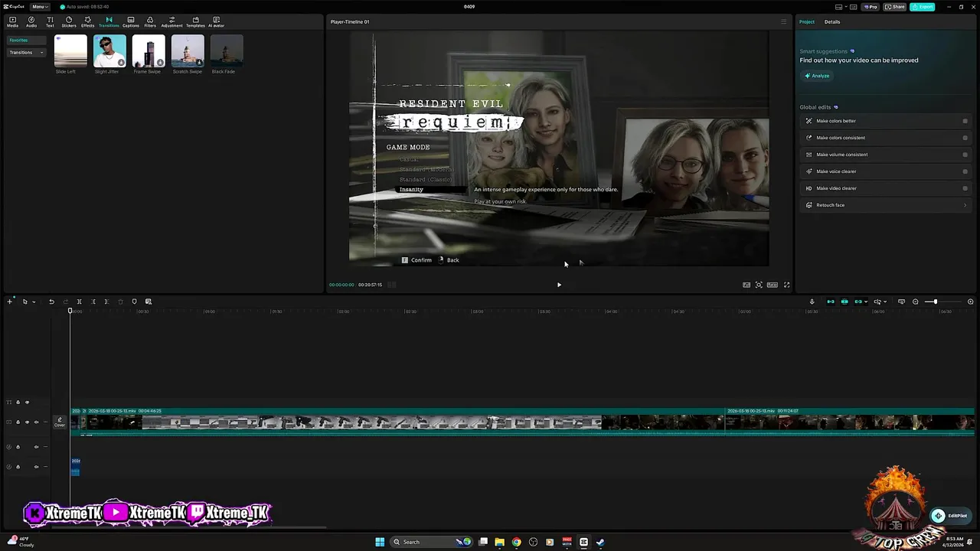980x551 pixels.
Task: Toggle auto snapping on the timeline
Action: 844,302
